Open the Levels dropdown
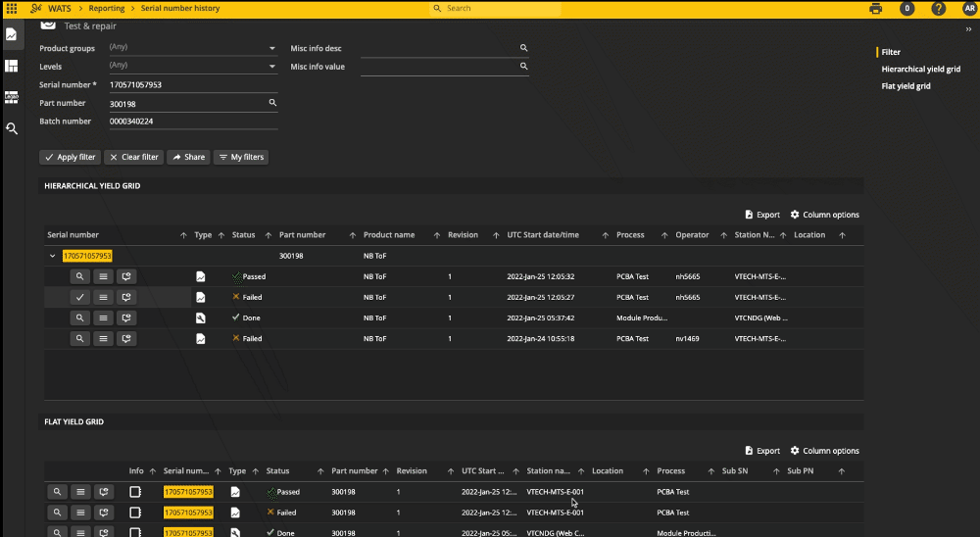This screenshot has height=537, width=980. pos(271,67)
